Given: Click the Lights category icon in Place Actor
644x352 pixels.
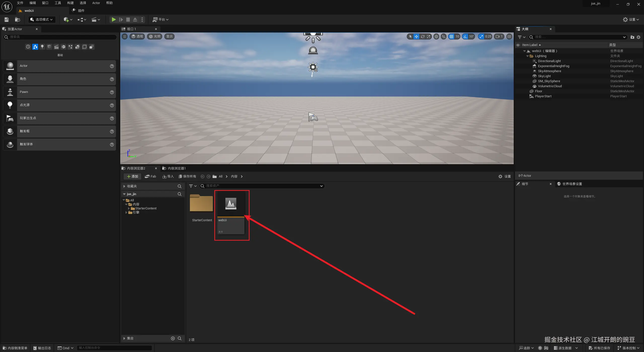Looking at the screenshot, I should coord(42,47).
